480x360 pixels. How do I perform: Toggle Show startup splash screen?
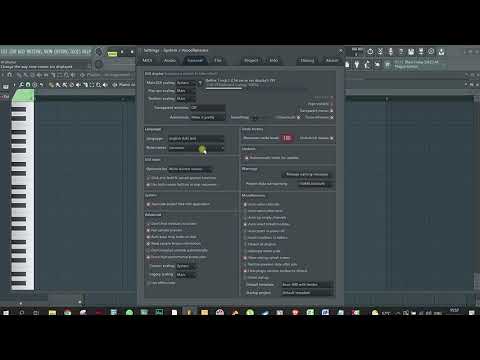(245, 258)
